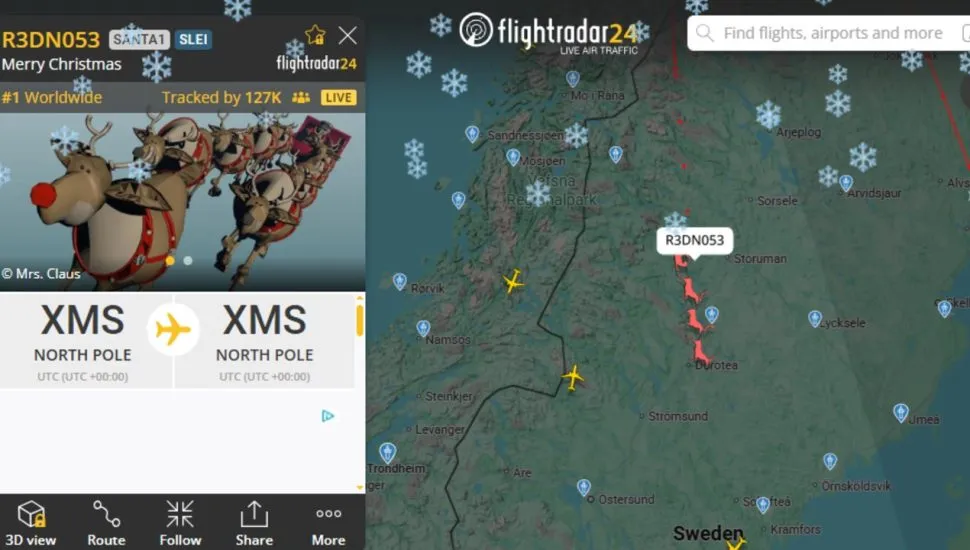Click the SLEI aircraft type tag
This screenshot has height=550, width=970.
(193, 39)
